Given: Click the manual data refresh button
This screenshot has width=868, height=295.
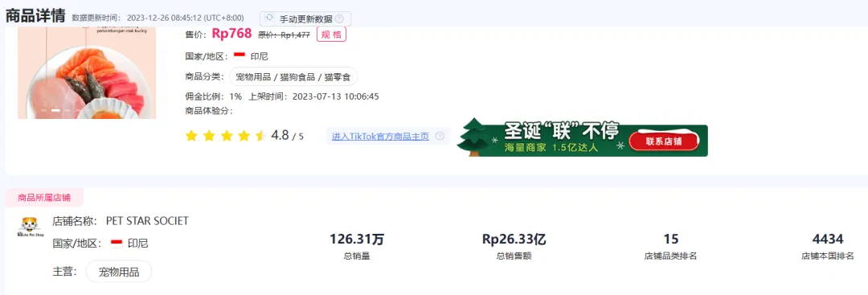Looking at the screenshot, I should pyautogui.click(x=305, y=18).
